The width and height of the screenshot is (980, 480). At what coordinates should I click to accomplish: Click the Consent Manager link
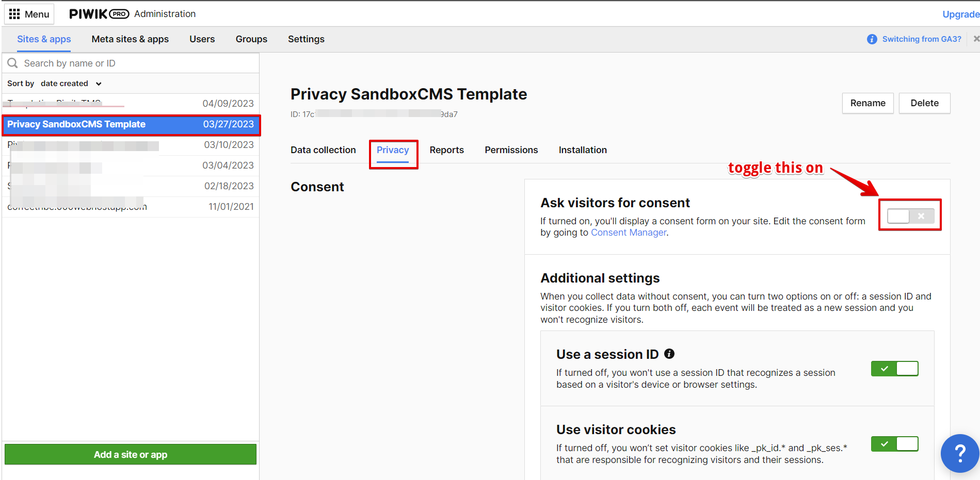(628, 232)
